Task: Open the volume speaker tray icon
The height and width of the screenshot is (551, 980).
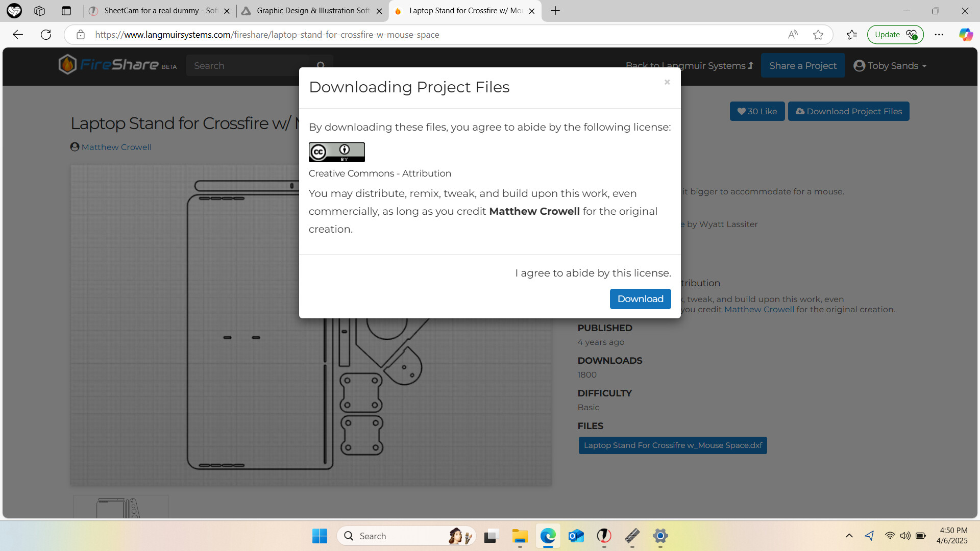Action: [x=905, y=536]
